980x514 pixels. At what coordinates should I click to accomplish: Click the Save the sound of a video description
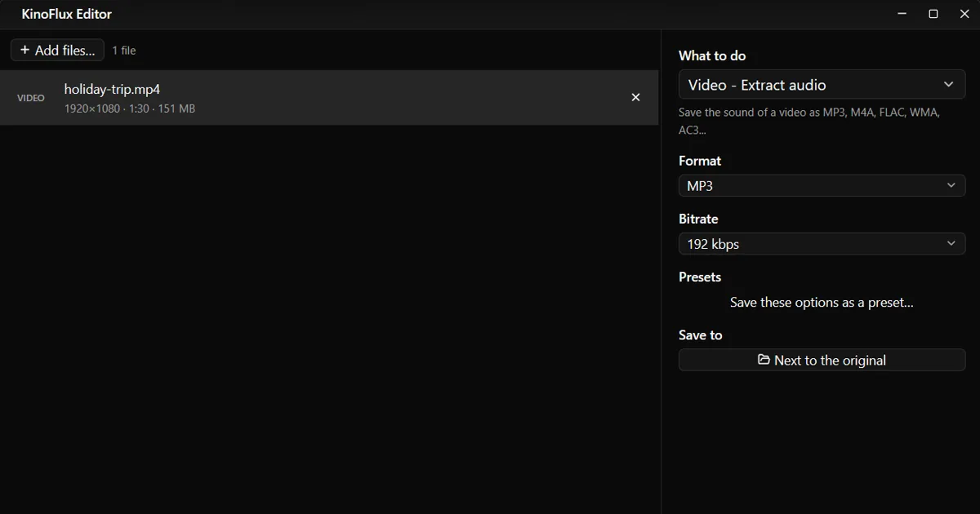(809, 121)
